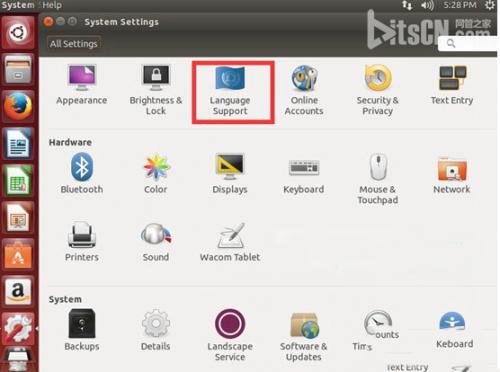Open Details settings
Screen dimensions: 500x372
tap(156, 330)
